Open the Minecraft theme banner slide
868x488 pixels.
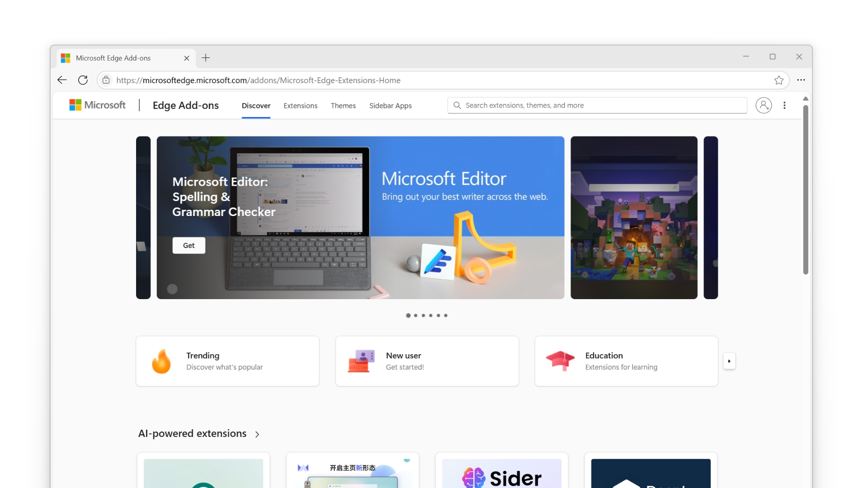click(634, 217)
